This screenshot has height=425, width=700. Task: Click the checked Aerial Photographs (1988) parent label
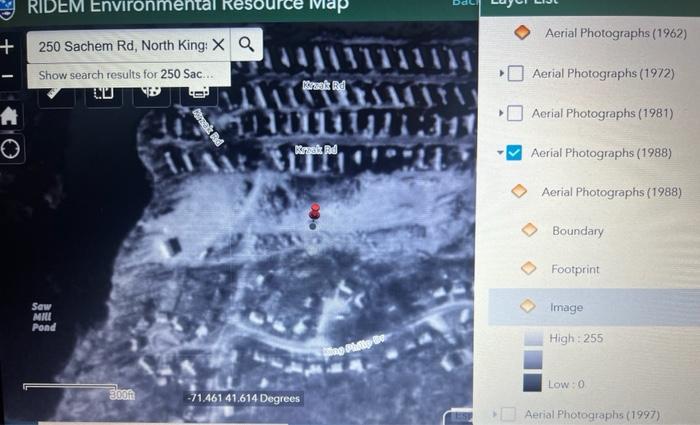tap(601, 153)
